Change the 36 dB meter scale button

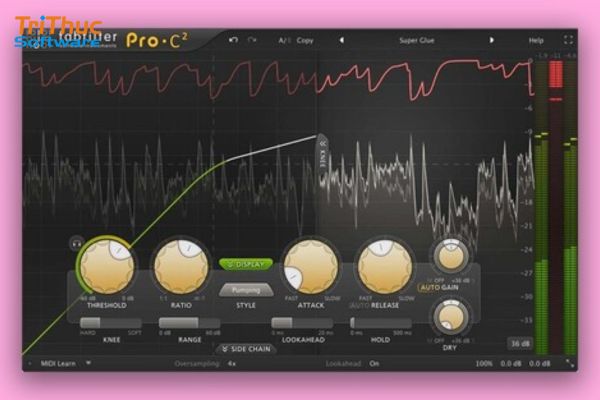pyautogui.click(x=521, y=343)
